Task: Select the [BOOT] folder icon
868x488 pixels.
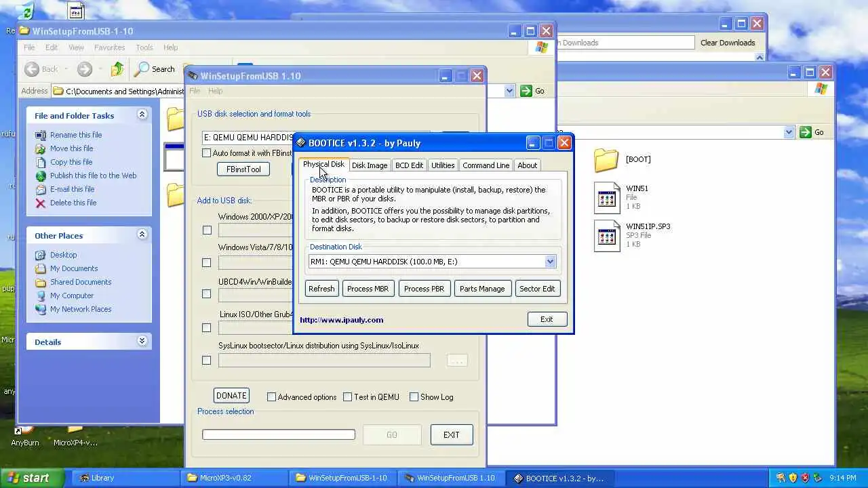Action: pyautogui.click(x=606, y=159)
